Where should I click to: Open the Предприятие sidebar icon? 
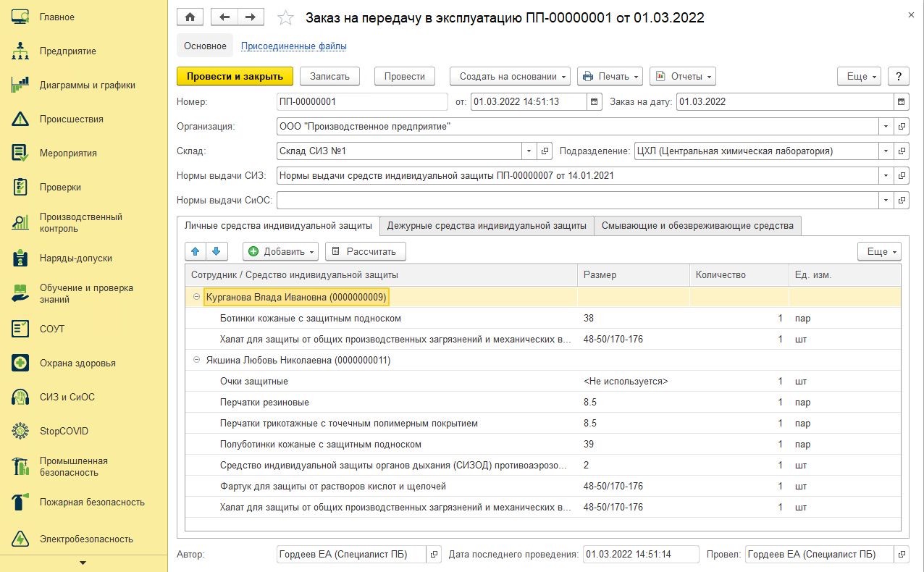pos(20,51)
